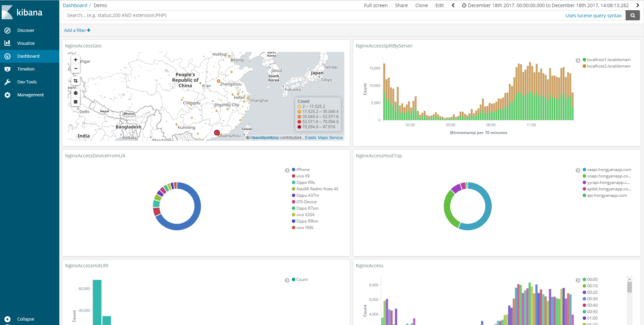The height and width of the screenshot is (325, 644).
Task: Move time range backward
Action: pyautogui.click(x=453, y=5)
